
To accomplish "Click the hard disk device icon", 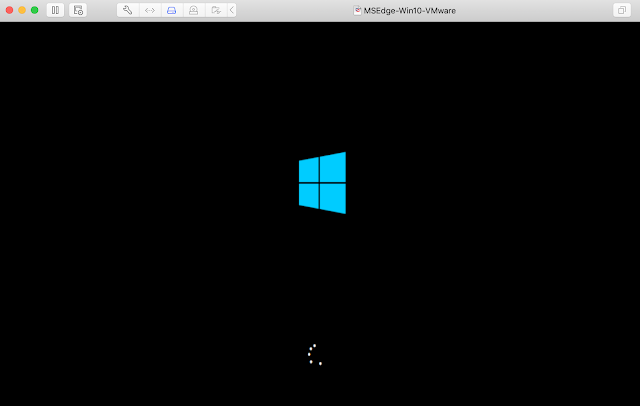I will pyautogui.click(x=172, y=10).
